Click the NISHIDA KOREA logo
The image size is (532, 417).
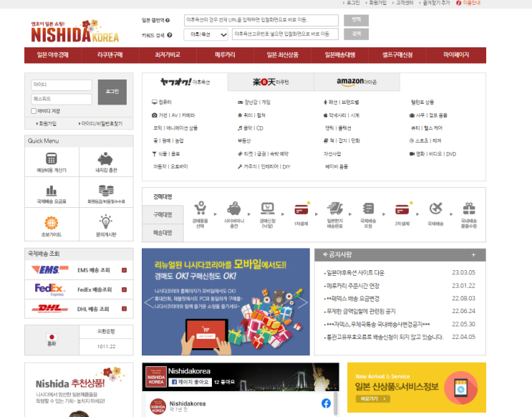(x=75, y=32)
